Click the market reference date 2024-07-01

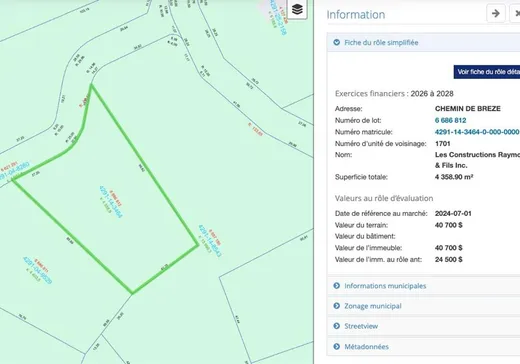point(453,213)
